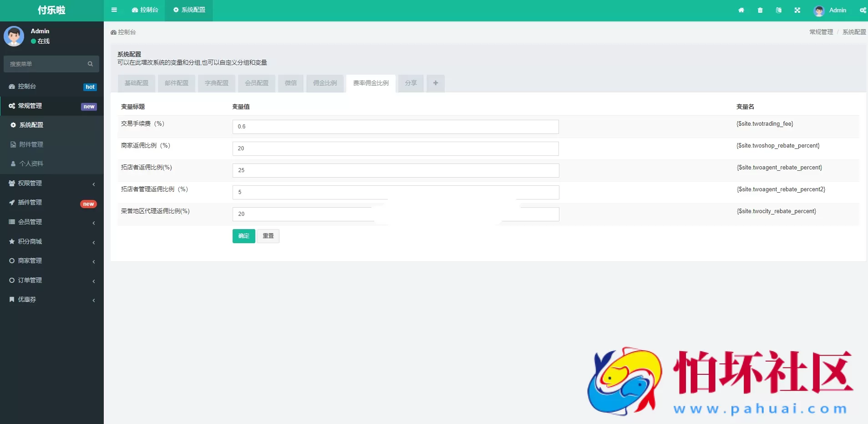Screen dimensions: 868x424
Task: Click the Admin avatar in the top bar
Action: coord(819,10)
